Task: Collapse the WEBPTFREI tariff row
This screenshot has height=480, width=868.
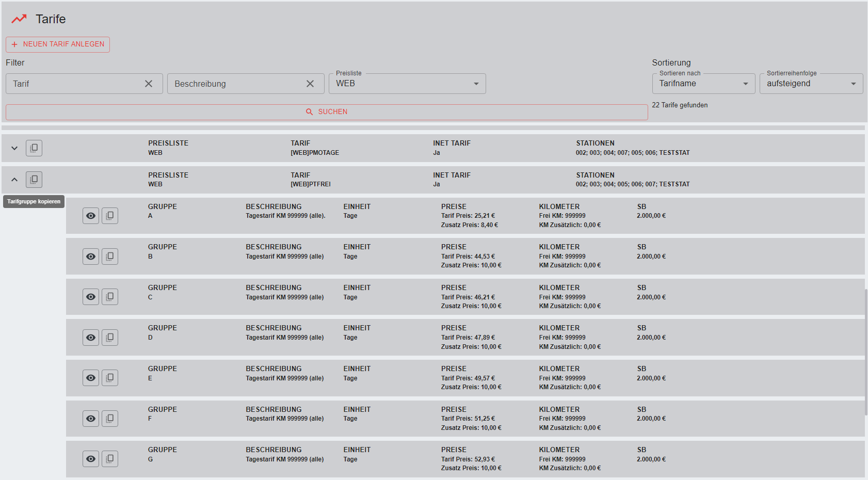Action: [14, 180]
